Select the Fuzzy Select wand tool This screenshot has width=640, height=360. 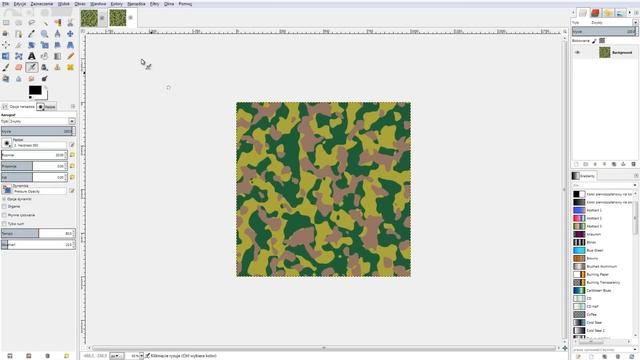pyautogui.click(x=44, y=22)
